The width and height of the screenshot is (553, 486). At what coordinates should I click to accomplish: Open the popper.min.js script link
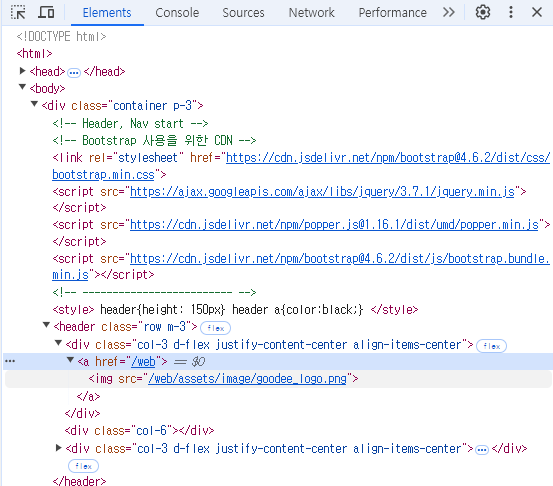coord(334,225)
